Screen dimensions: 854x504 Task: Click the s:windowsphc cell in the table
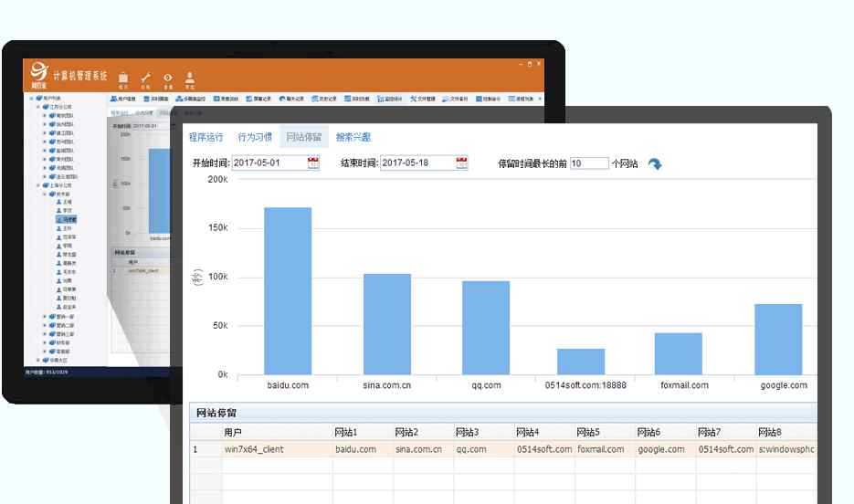tap(786, 449)
